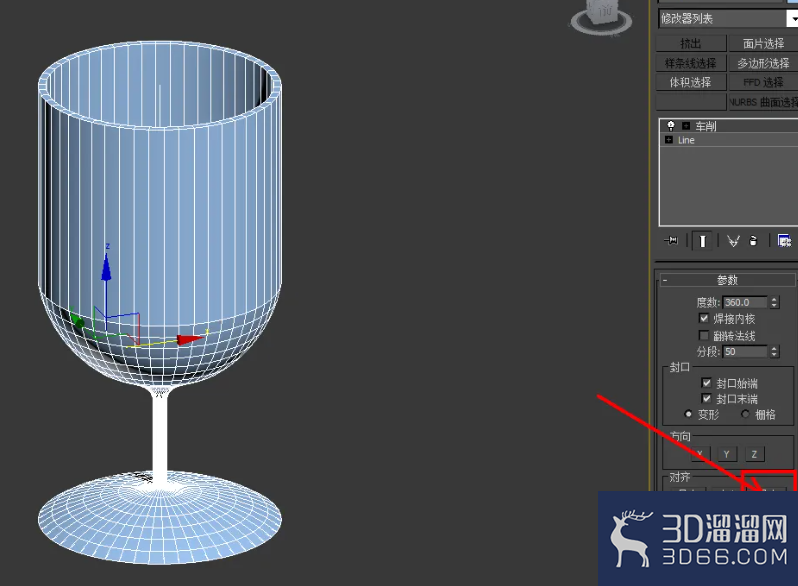The height and width of the screenshot is (586, 798).
Task: Click the red X axis gizmo arrow
Action: pyautogui.click(x=189, y=340)
